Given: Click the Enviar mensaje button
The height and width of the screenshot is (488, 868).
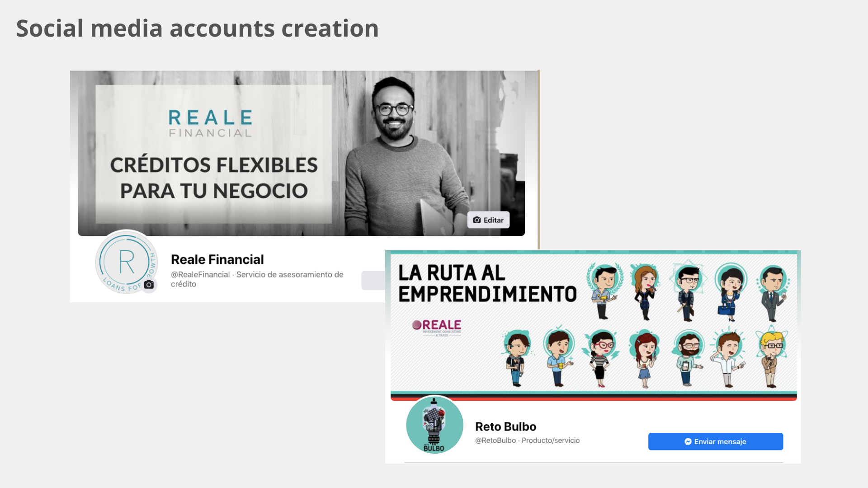Looking at the screenshot, I should click(x=716, y=441).
